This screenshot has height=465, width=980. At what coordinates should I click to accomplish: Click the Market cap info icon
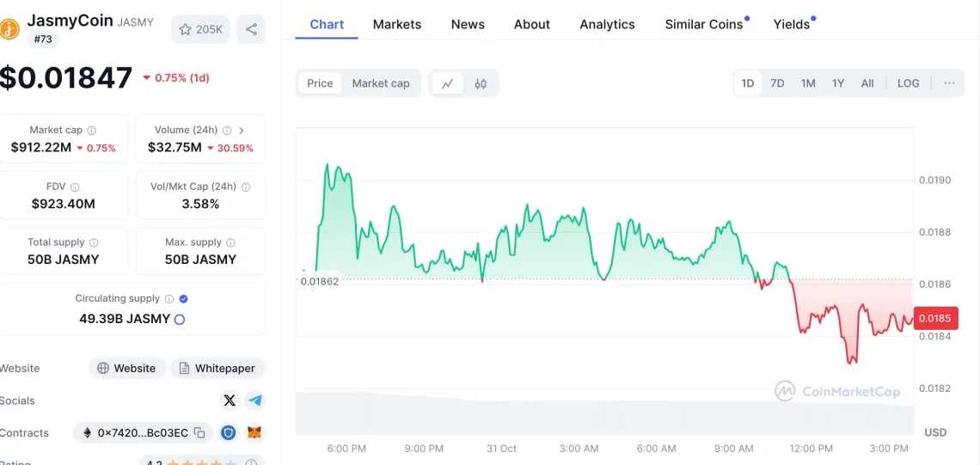tap(92, 131)
